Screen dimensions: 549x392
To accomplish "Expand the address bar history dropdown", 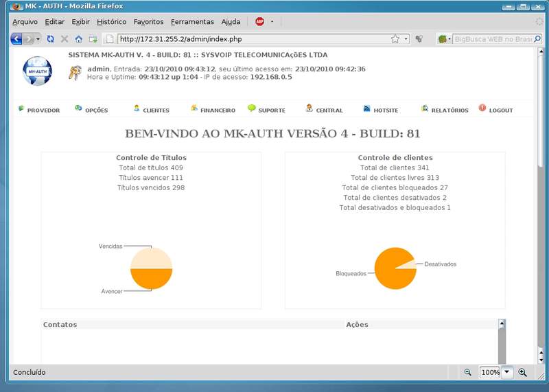I will 406,39.
